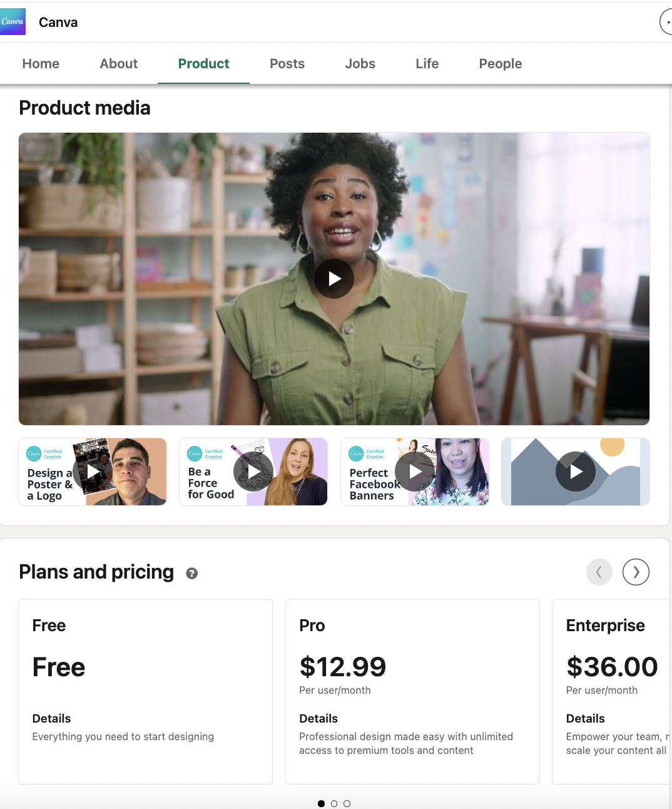The width and height of the screenshot is (672, 809).
Task: Play the "Be a Force for Good" video
Action: [253, 471]
